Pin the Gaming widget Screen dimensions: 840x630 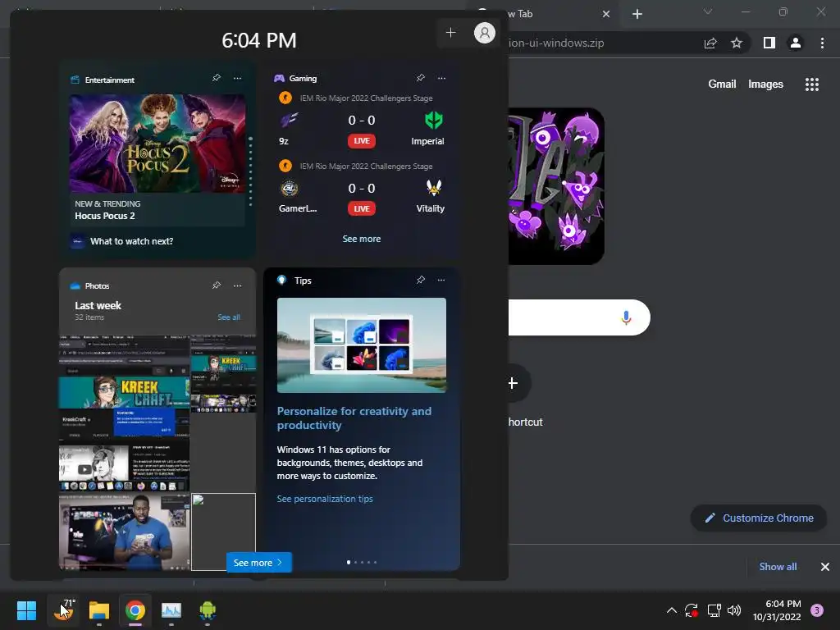click(421, 78)
